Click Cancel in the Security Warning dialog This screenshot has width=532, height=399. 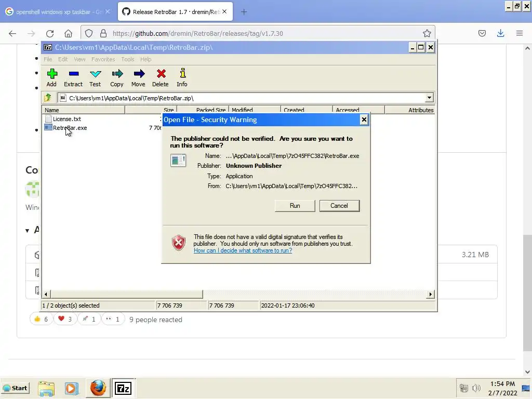coord(339,206)
